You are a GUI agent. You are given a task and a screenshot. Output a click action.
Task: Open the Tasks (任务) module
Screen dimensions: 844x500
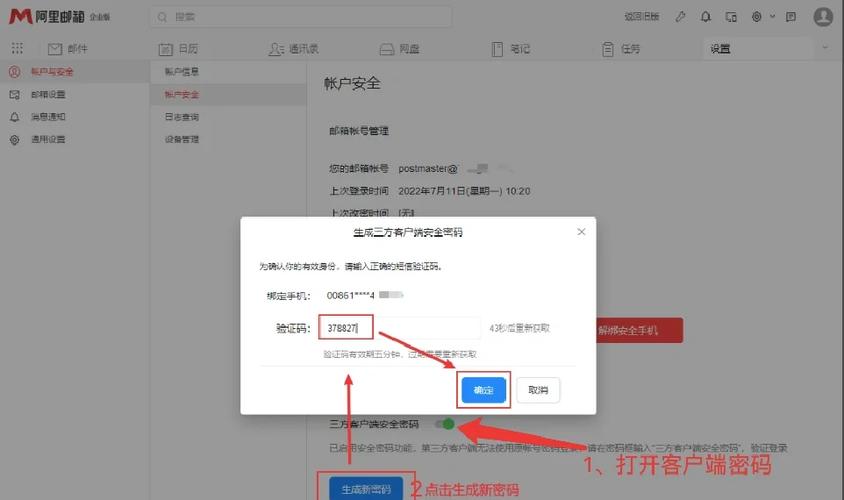pyautogui.click(x=621, y=49)
